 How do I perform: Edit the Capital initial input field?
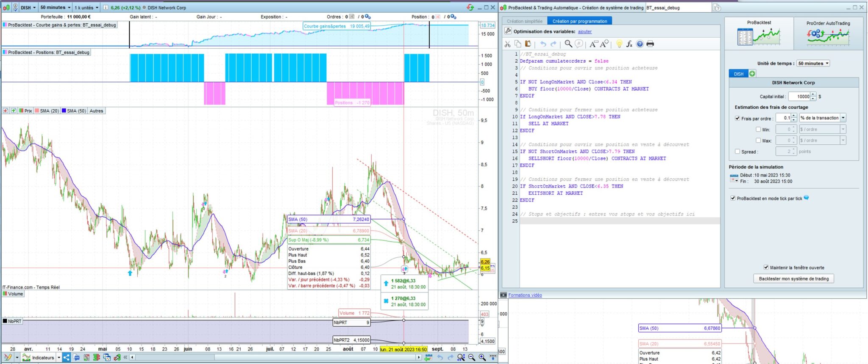pos(799,97)
